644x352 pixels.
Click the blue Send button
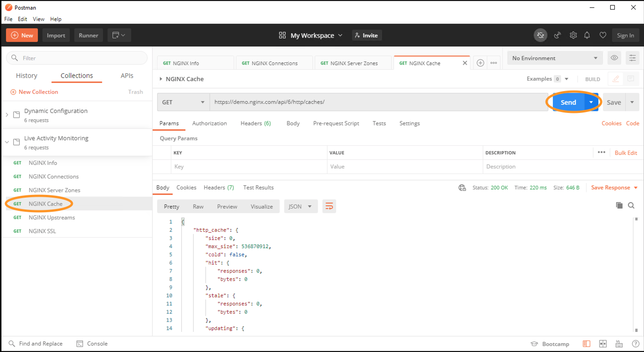(568, 102)
